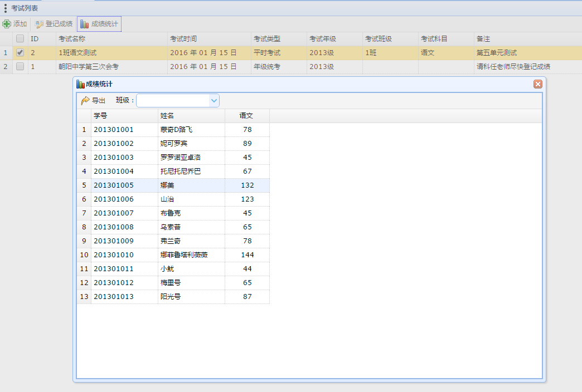Click the green plus 添加 icon
Screen dimensions: 582x392
click(x=7, y=24)
